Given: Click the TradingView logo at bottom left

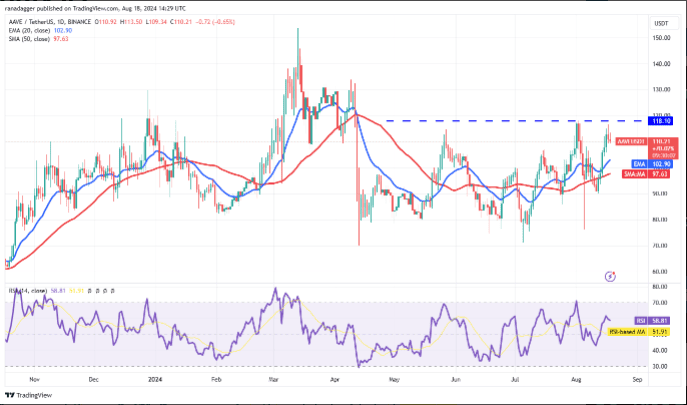Looking at the screenshot, I should [x=28, y=395].
